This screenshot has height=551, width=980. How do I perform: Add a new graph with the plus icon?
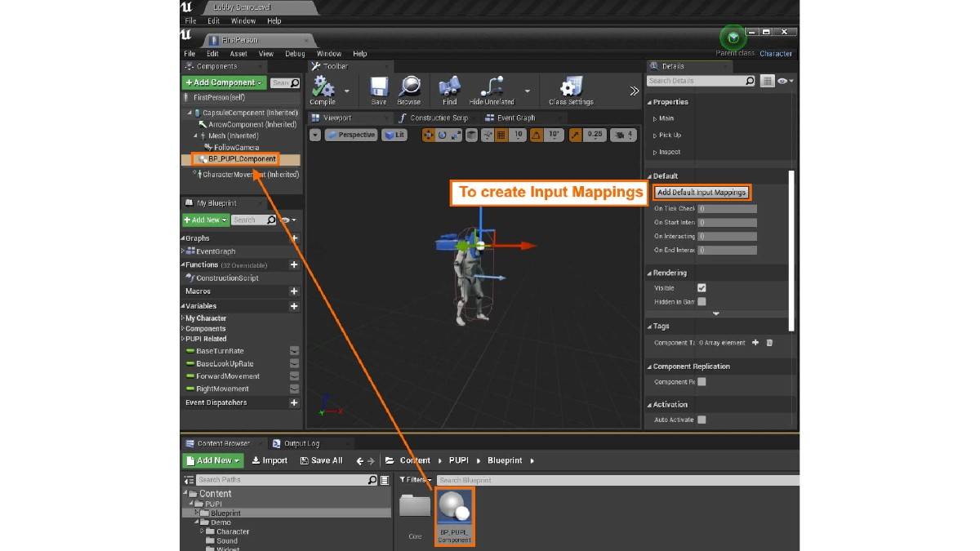tap(294, 238)
